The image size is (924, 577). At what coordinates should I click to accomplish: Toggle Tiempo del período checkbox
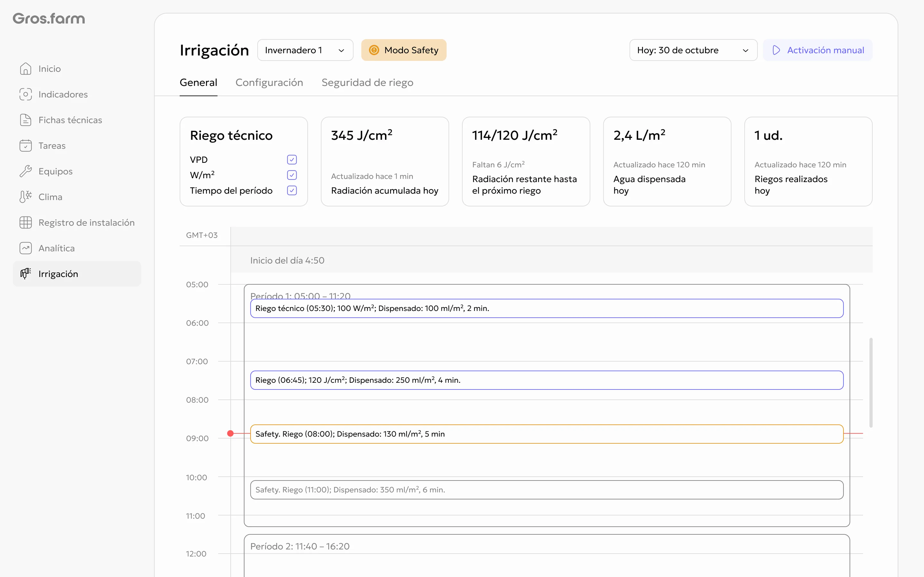(292, 190)
